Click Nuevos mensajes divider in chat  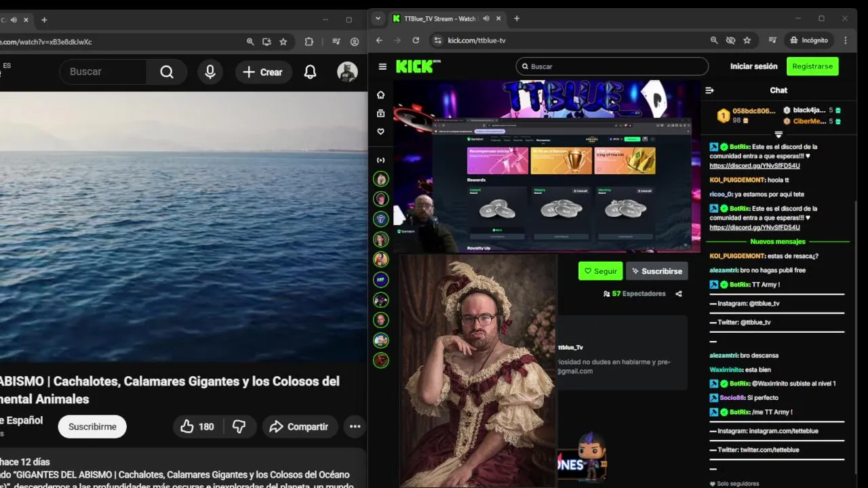778,241
